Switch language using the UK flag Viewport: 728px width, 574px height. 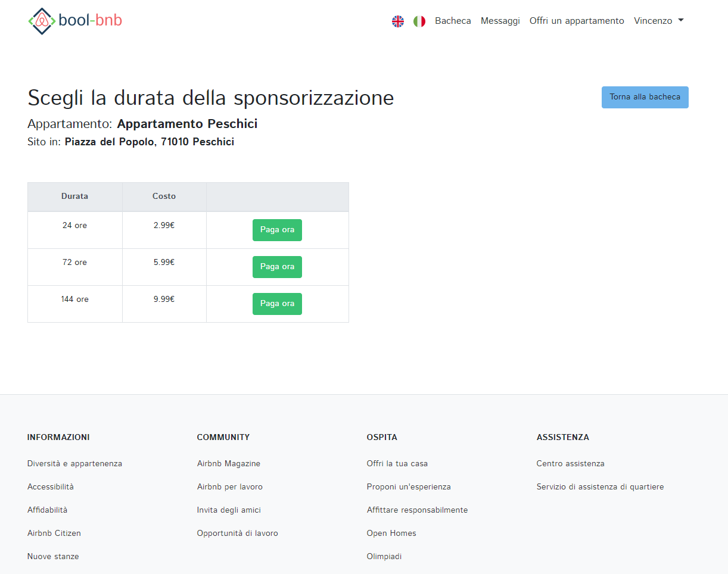[x=398, y=21]
